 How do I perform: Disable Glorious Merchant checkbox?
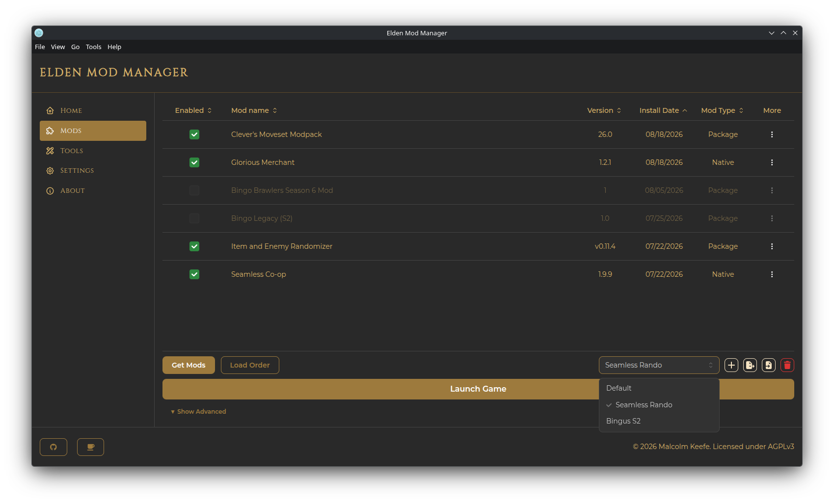point(194,162)
